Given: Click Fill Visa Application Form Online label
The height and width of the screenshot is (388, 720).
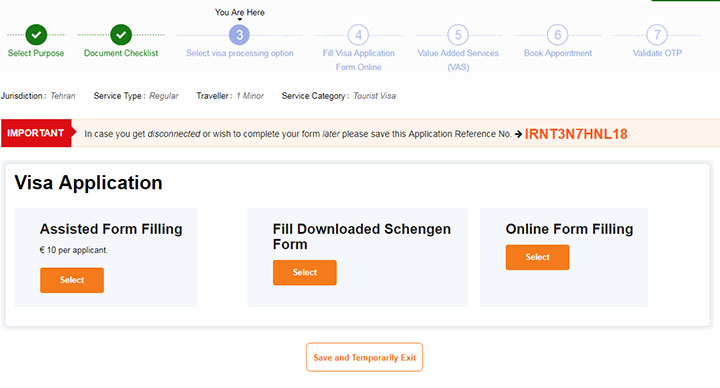Looking at the screenshot, I should [x=359, y=60].
